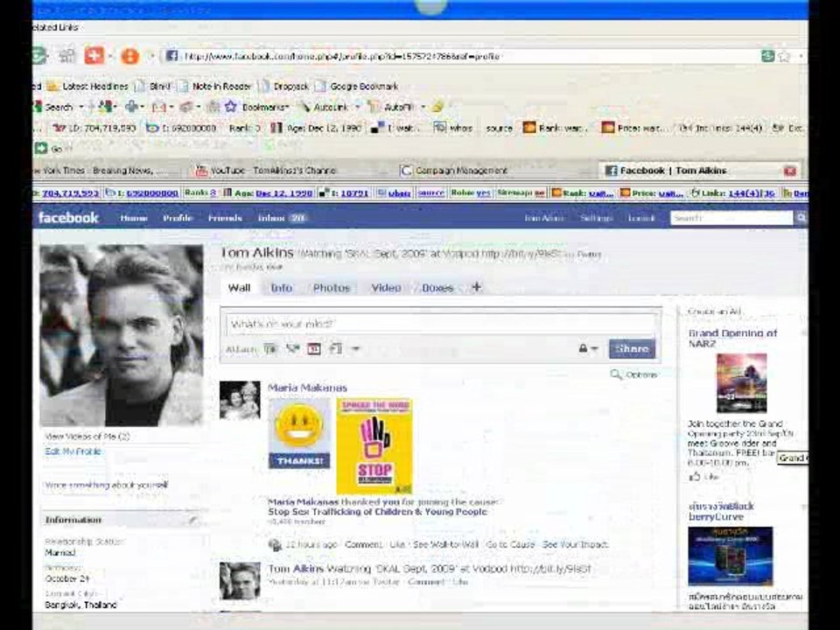Image resolution: width=840 pixels, height=630 pixels.
Task: Click the plus add-tab button
Action: point(476,287)
